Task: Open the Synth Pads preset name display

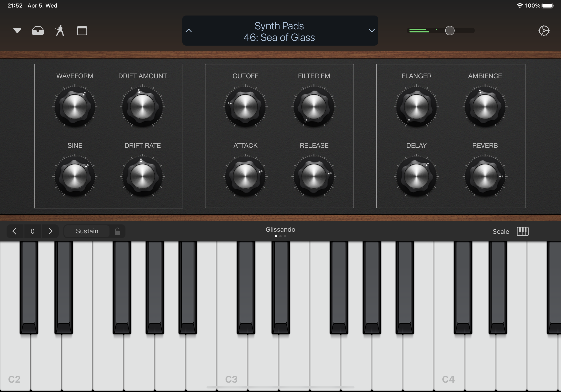Action: point(279,31)
